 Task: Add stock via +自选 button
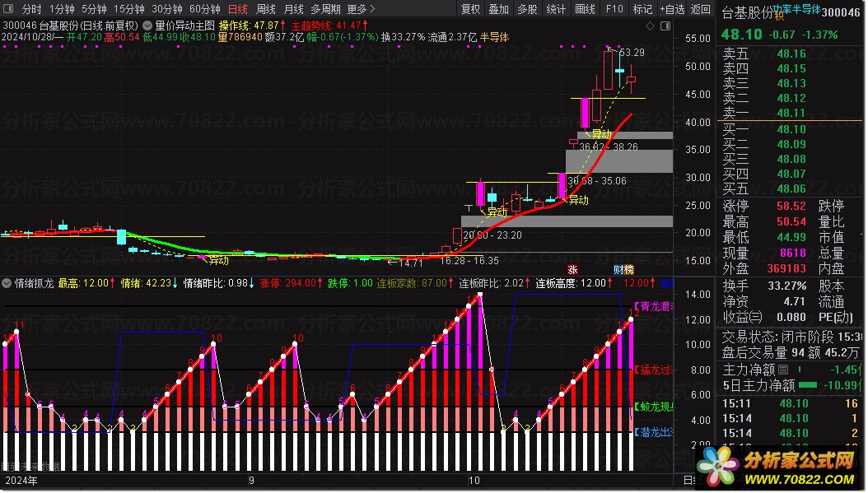pos(672,9)
